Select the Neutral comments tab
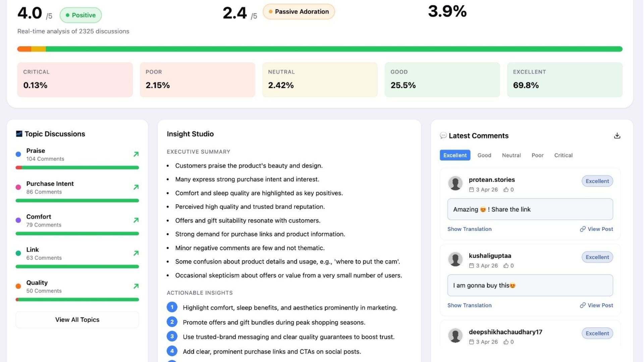 coord(511,155)
